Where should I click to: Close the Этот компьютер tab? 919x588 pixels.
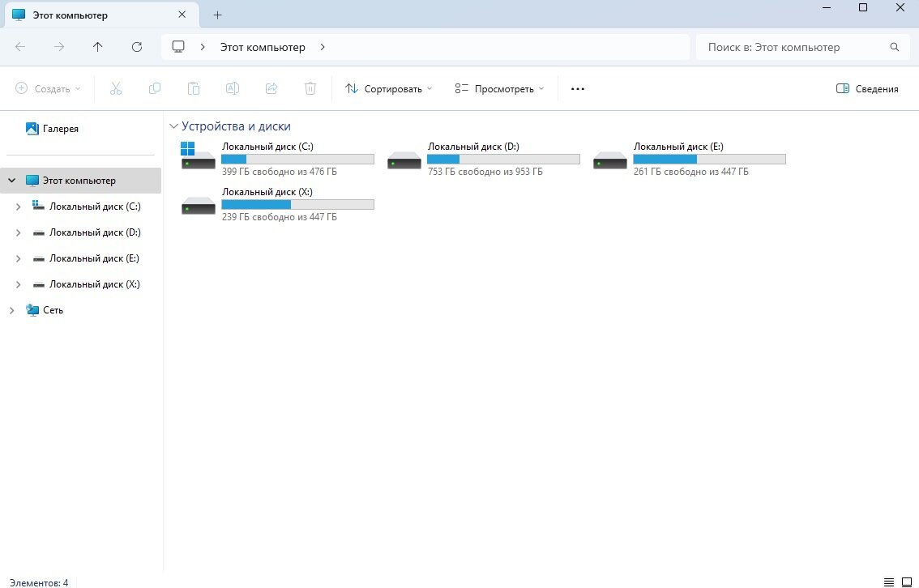click(x=182, y=15)
